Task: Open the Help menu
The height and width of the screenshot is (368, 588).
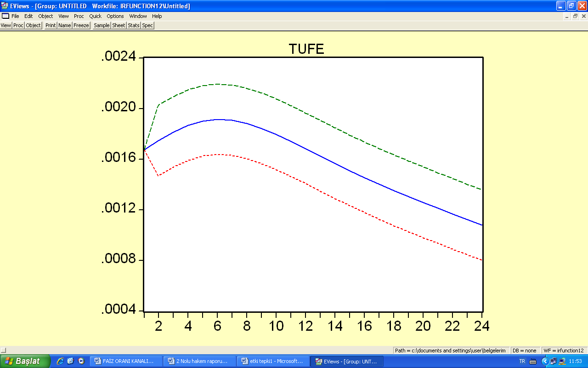Action: pos(157,16)
